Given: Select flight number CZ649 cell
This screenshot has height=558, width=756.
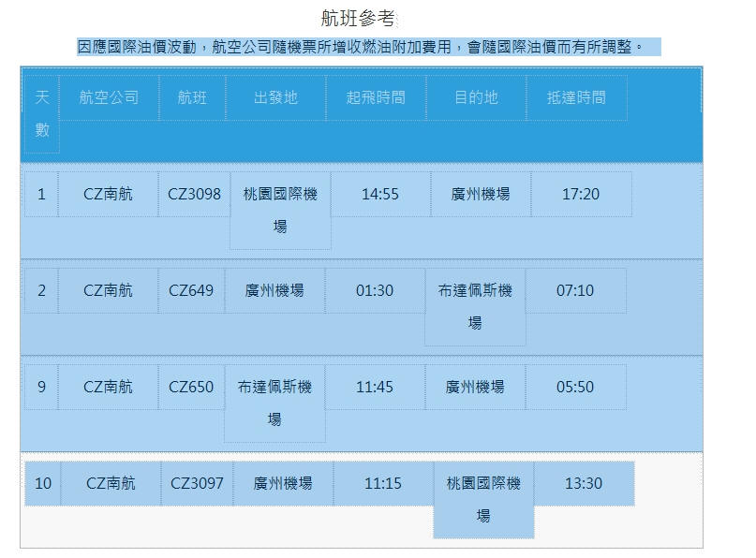Looking at the screenshot, I should coord(191,290).
